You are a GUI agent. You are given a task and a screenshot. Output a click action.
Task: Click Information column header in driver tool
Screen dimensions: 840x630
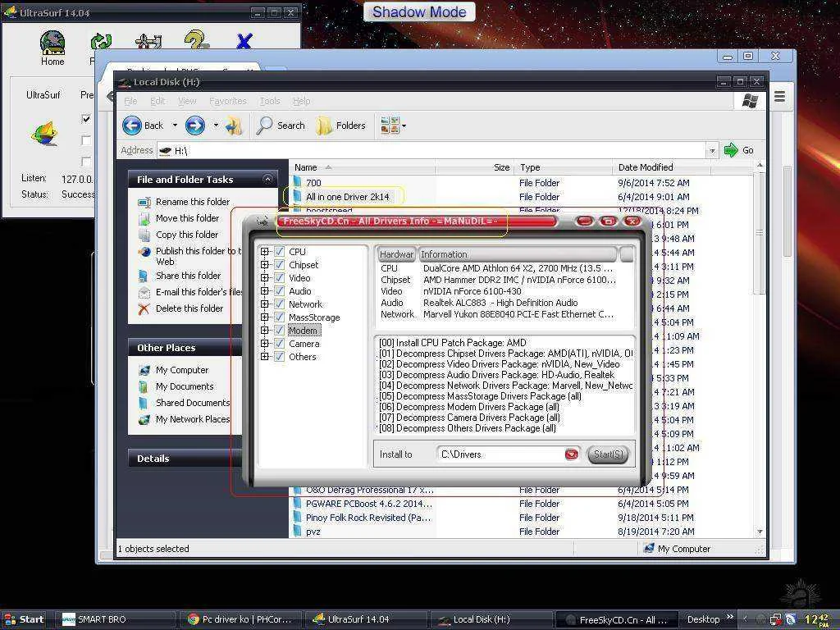coord(518,254)
